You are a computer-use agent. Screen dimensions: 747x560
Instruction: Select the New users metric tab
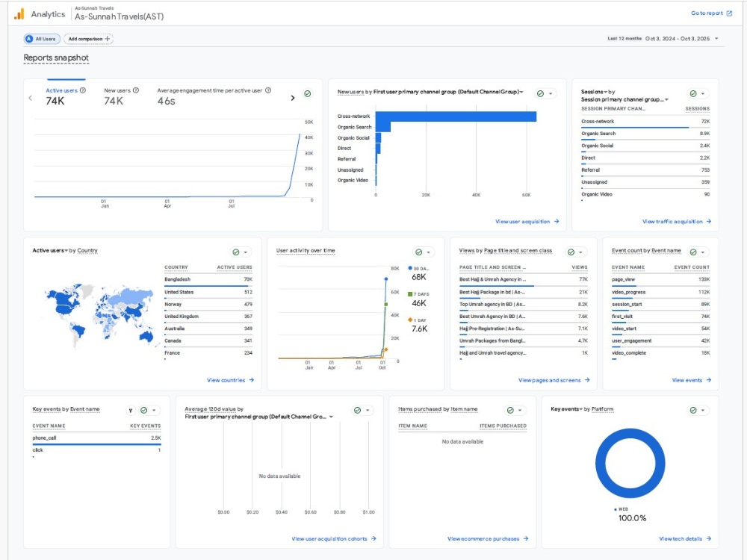[121, 96]
